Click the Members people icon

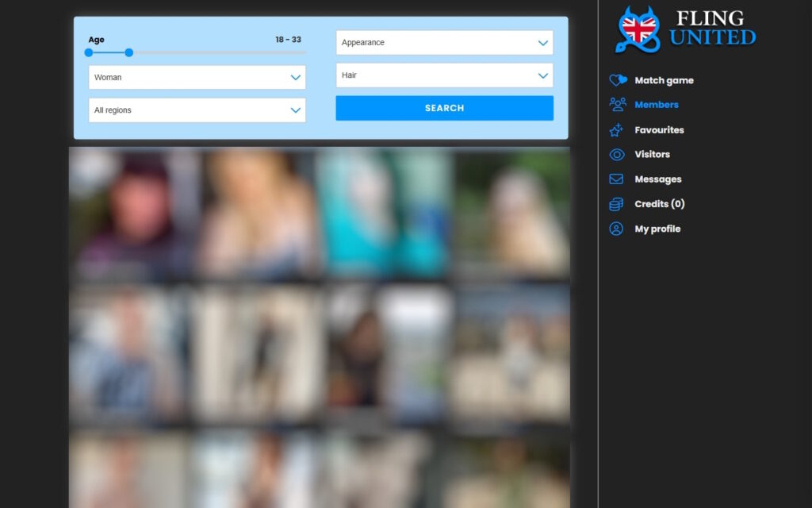pyautogui.click(x=617, y=105)
